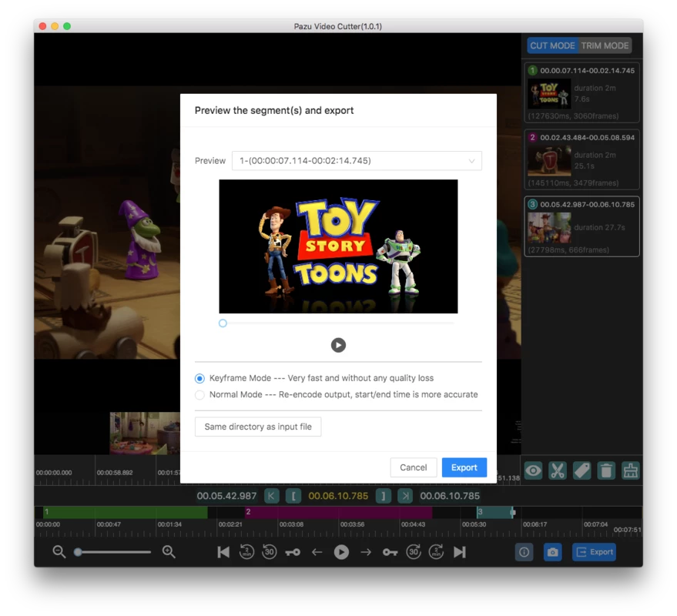Click the start time 00.05.42.987 field
Screen dimensions: 677x616
[x=226, y=496]
